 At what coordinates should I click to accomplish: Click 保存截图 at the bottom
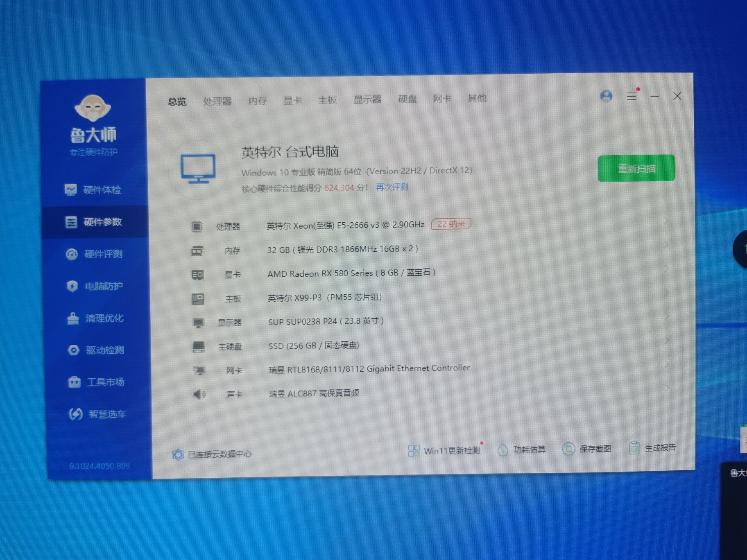pos(587,449)
